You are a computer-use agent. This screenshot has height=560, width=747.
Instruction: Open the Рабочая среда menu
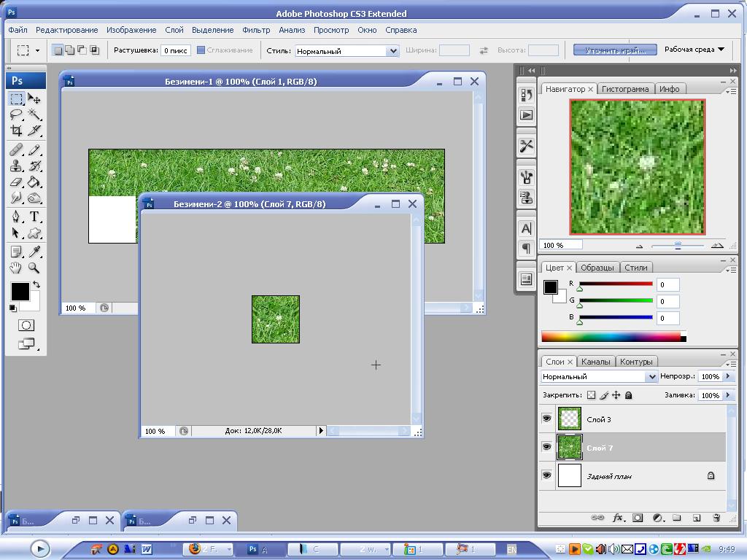click(x=694, y=50)
